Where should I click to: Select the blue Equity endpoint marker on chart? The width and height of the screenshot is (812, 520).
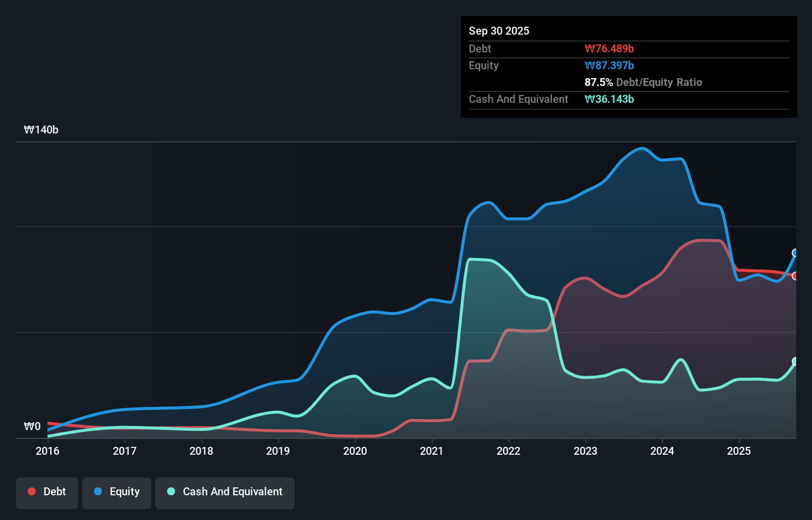pos(795,253)
